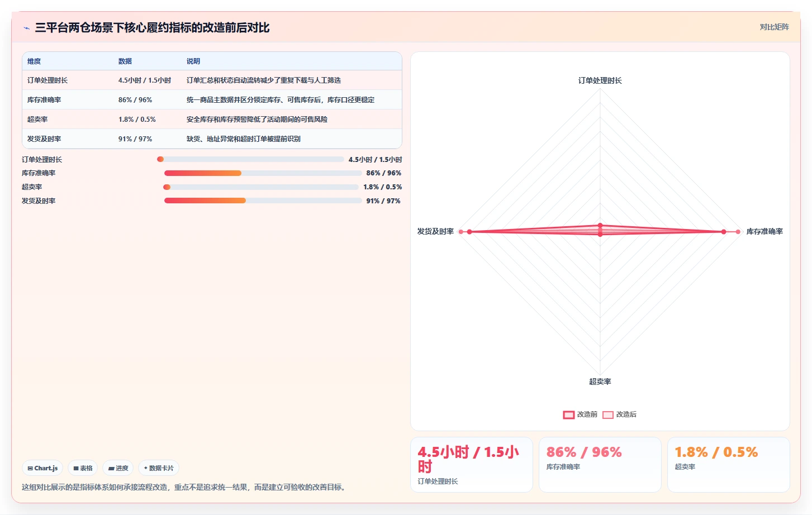Click radar axis label 超卖率
The height and width of the screenshot is (515, 812).
(600, 382)
